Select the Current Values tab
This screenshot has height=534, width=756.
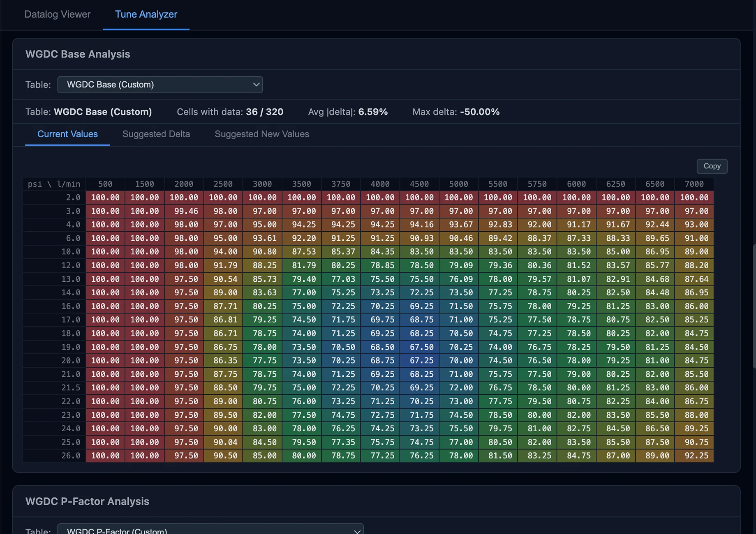[x=67, y=134]
